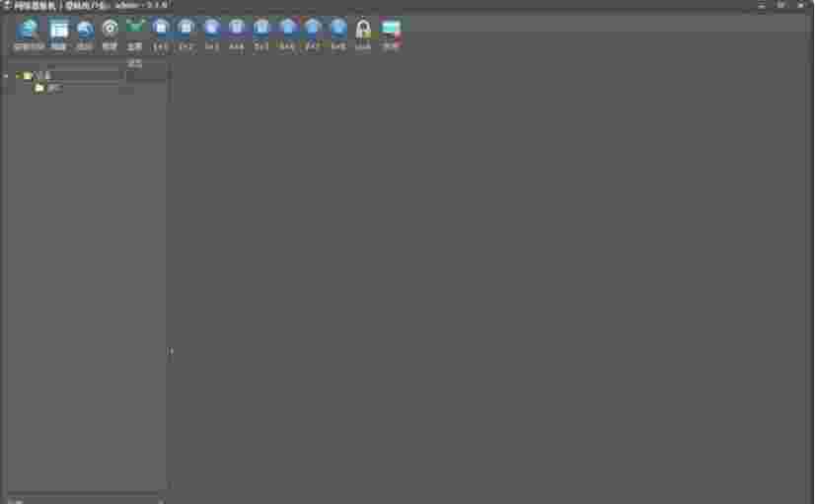Select the 1x1 view layout icon
The height and width of the screenshot is (504, 815).
[x=161, y=31]
